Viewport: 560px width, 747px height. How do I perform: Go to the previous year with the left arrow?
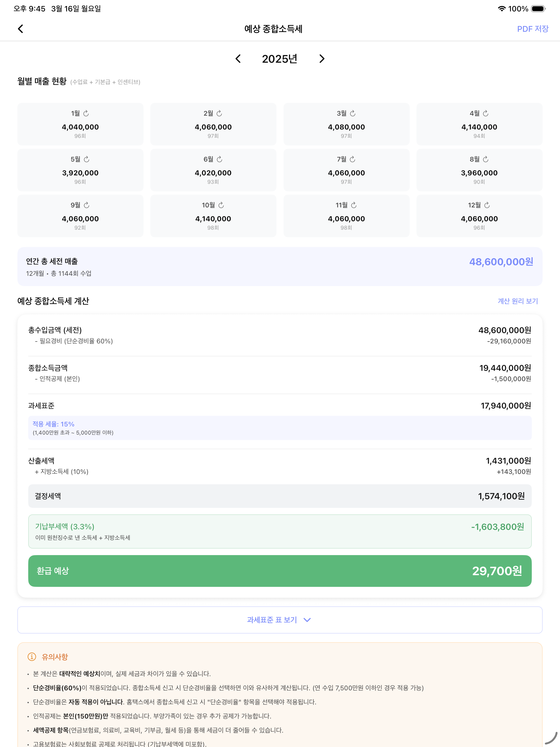click(238, 59)
